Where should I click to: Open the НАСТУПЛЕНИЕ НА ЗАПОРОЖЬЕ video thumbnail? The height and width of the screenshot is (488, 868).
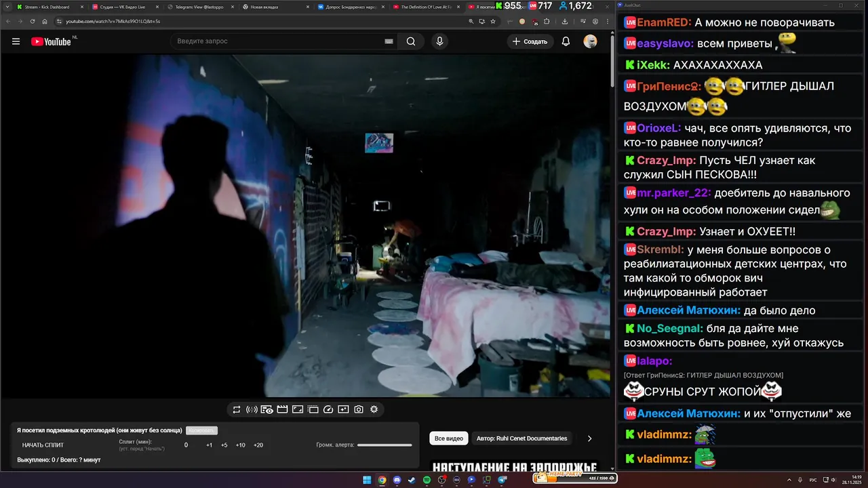[515, 466]
